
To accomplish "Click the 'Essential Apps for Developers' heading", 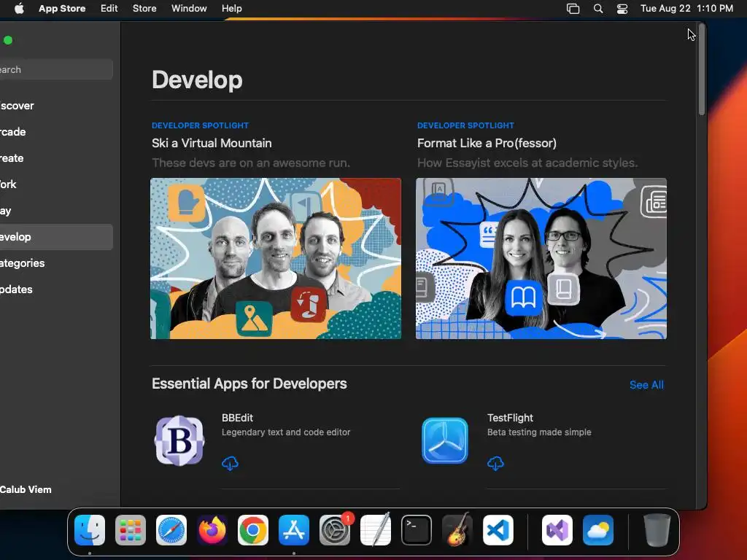I will click(x=249, y=384).
